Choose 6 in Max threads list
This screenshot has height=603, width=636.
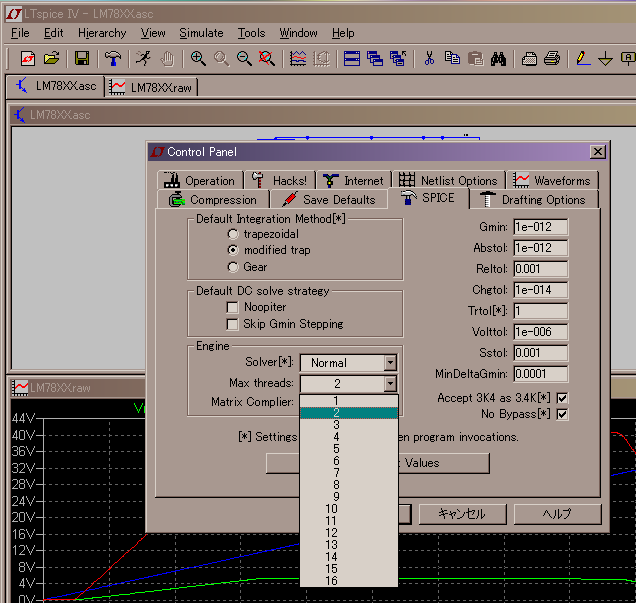click(348, 461)
